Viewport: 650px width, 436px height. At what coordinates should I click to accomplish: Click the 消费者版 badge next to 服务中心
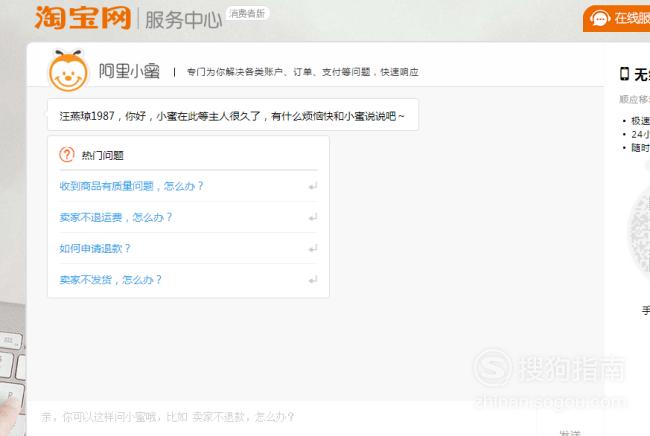point(247,13)
